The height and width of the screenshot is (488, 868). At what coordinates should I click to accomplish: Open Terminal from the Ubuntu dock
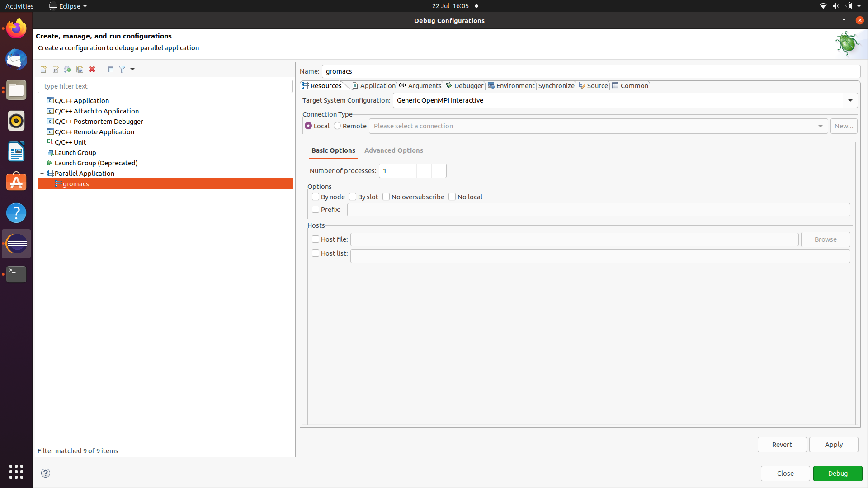click(16, 274)
